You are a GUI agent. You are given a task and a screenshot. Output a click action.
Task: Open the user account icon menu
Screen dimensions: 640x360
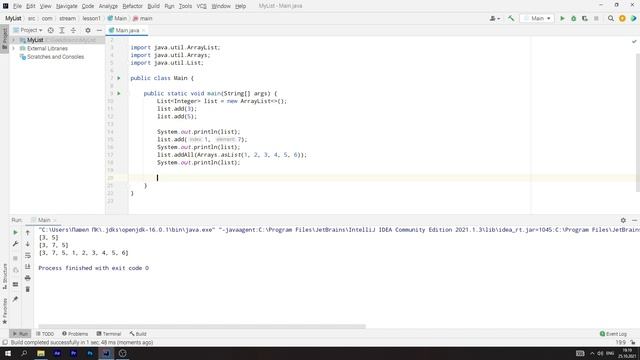[495, 18]
